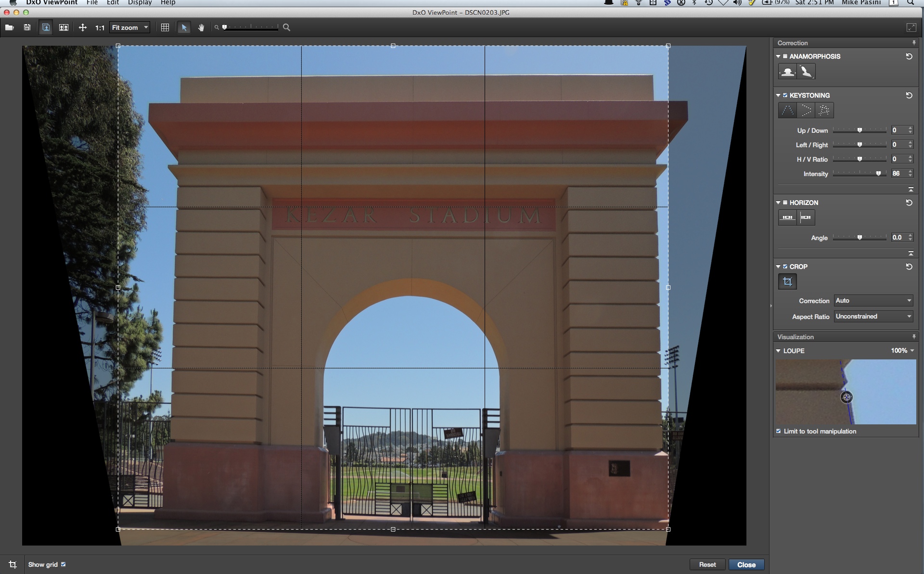Open the Edit menu
Image resolution: width=924 pixels, height=574 pixels.
coord(113,2)
